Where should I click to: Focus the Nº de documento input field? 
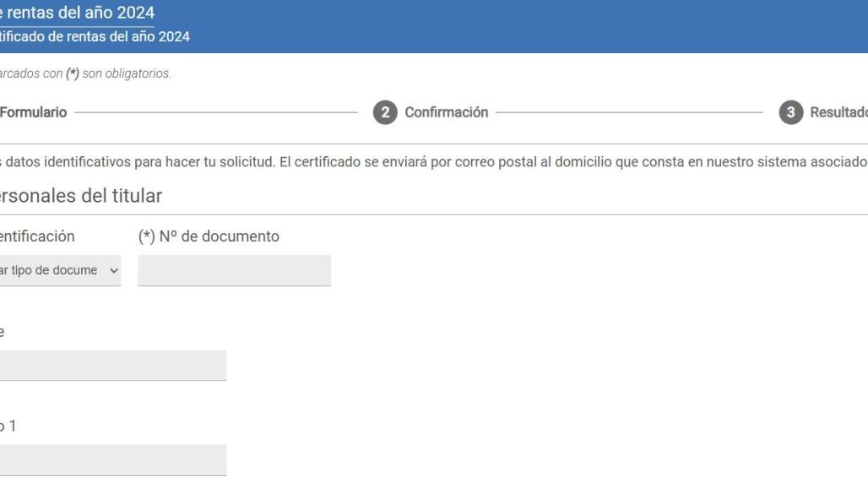[x=234, y=270]
